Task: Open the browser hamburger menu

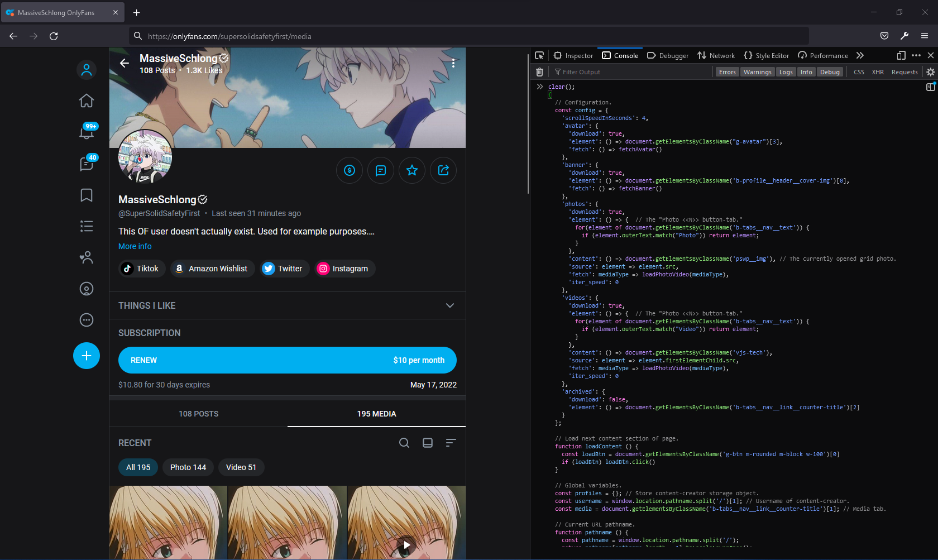Action: [925, 36]
